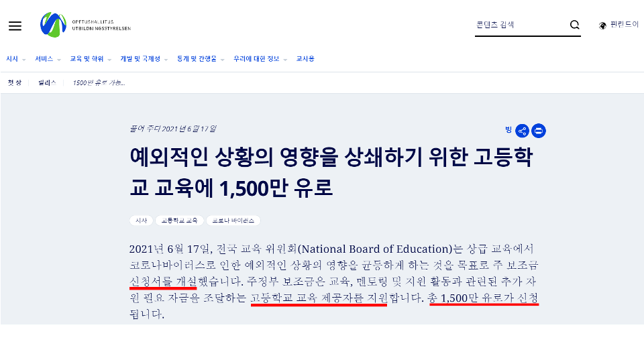The width and height of the screenshot is (644, 362).
Task: Click the search magnifier icon
Action: (x=575, y=25)
